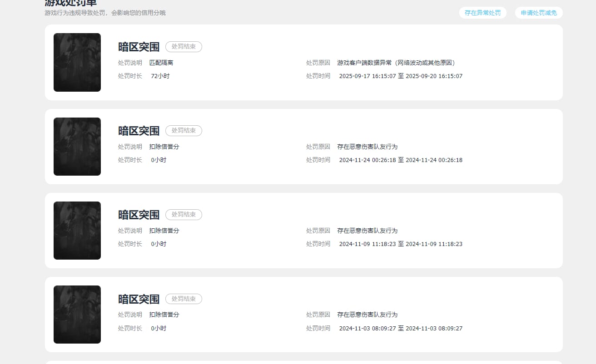Click the topmost 暗区突围 game thumbnail
This screenshot has width=596, height=364.
77,62
